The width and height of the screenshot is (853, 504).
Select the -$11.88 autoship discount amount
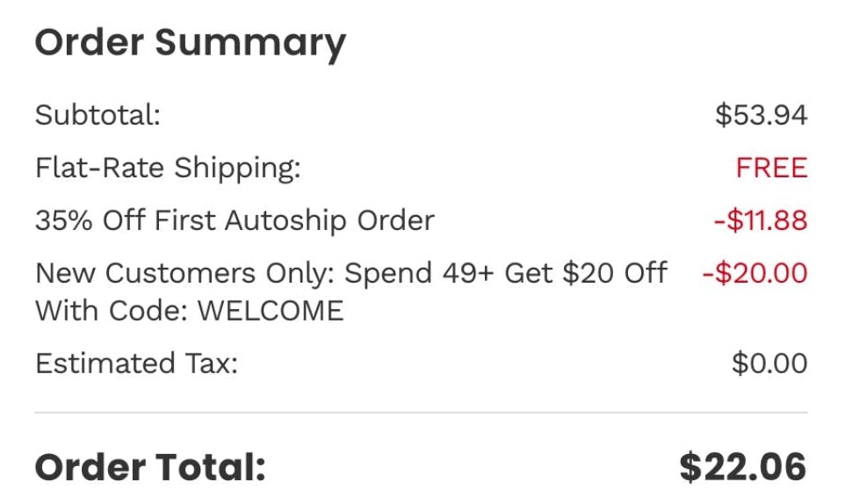(760, 220)
